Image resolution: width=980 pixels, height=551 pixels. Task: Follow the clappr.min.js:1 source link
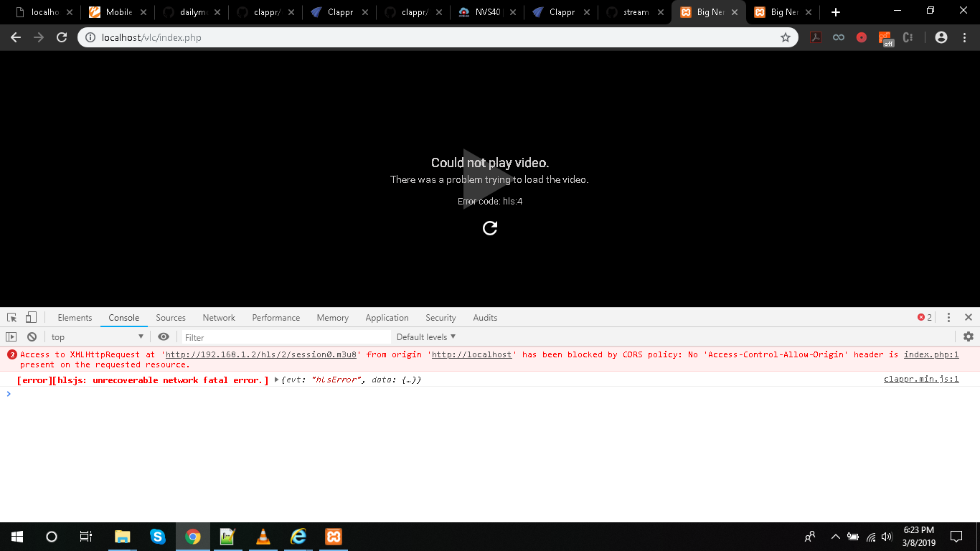point(920,380)
